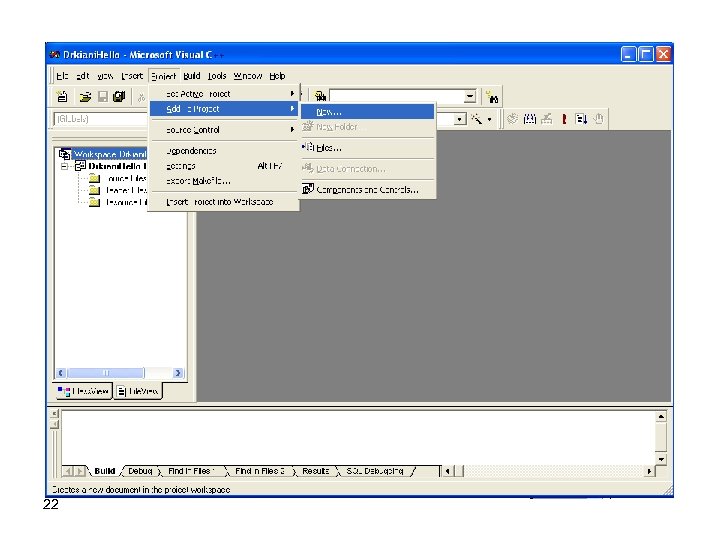Screen dimensions: 720x540
Task: Select Components and Controls... menu entry
Action: click(367, 189)
